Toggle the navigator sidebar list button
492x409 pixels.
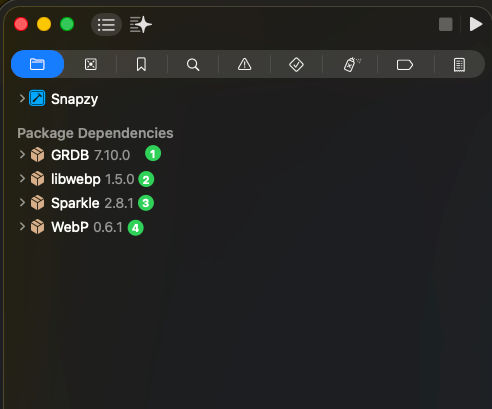tap(106, 25)
